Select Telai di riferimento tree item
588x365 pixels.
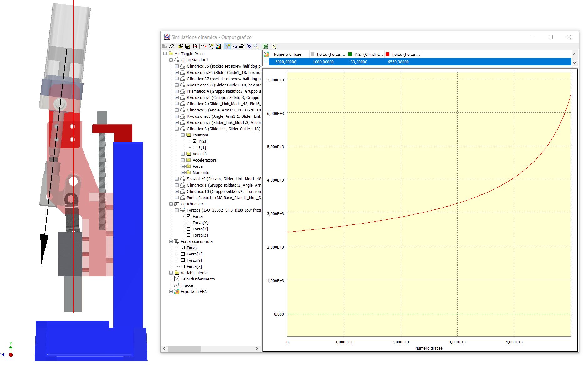[198, 279]
